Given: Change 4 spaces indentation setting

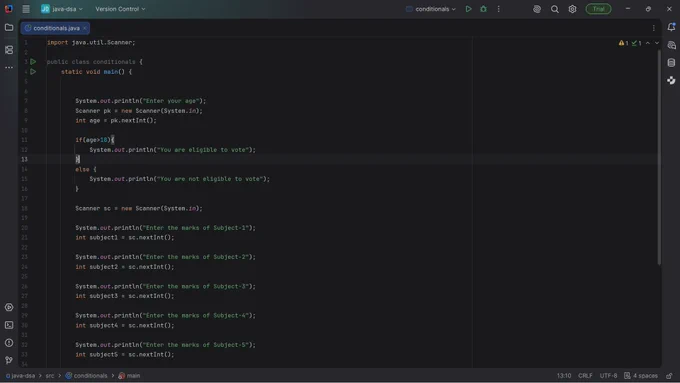Looking at the screenshot, I should click(x=641, y=376).
